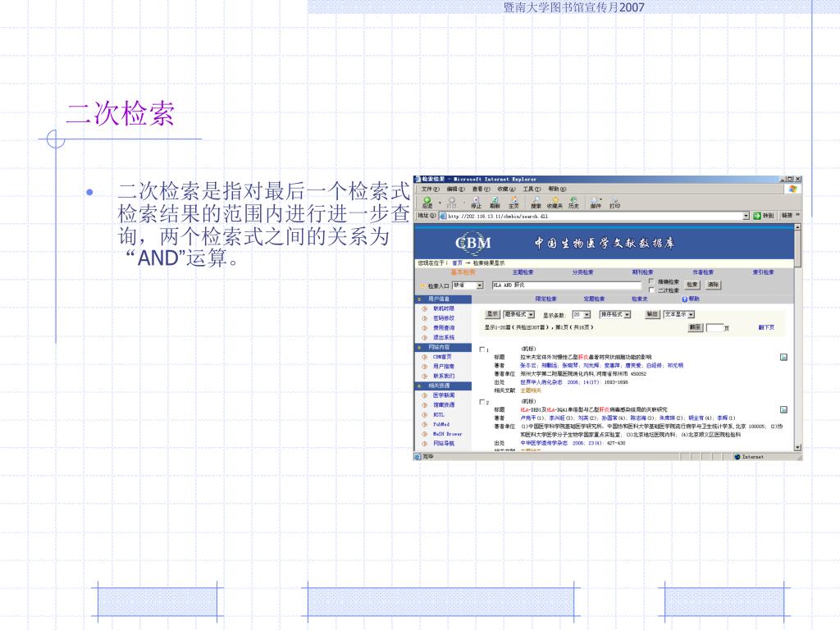Viewport: 840px width, 630px height.
Task: Switch to the 分类检索 tab
Action: pyautogui.click(x=583, y=272)
